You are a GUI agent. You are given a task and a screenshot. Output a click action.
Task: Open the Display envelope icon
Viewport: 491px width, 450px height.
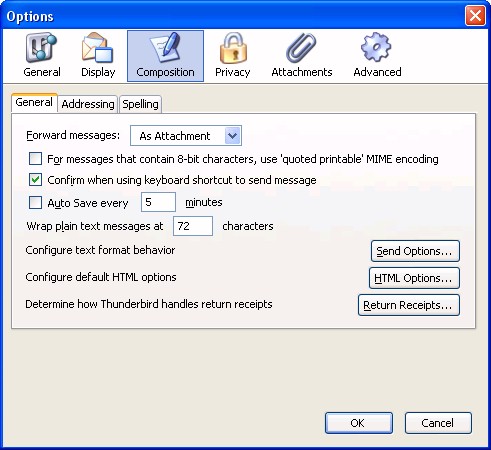97,47
